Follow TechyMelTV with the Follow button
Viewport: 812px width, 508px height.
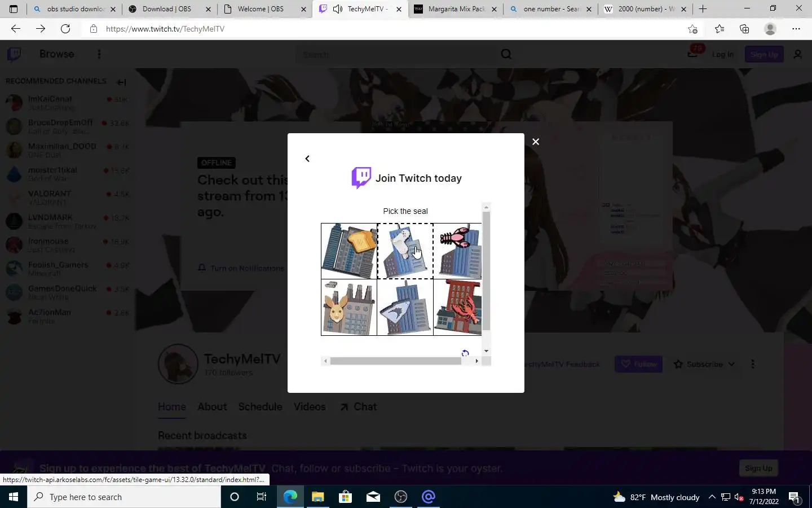coord(638,364)
